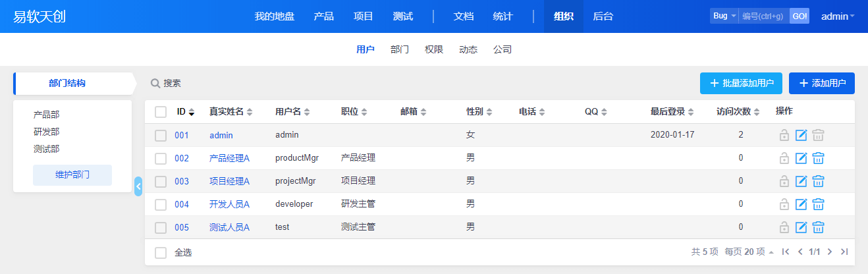Viewport: 868px width, 274px height.
Task: Collapse the department sidebar with arrow handle
Action: click(138, 186)
